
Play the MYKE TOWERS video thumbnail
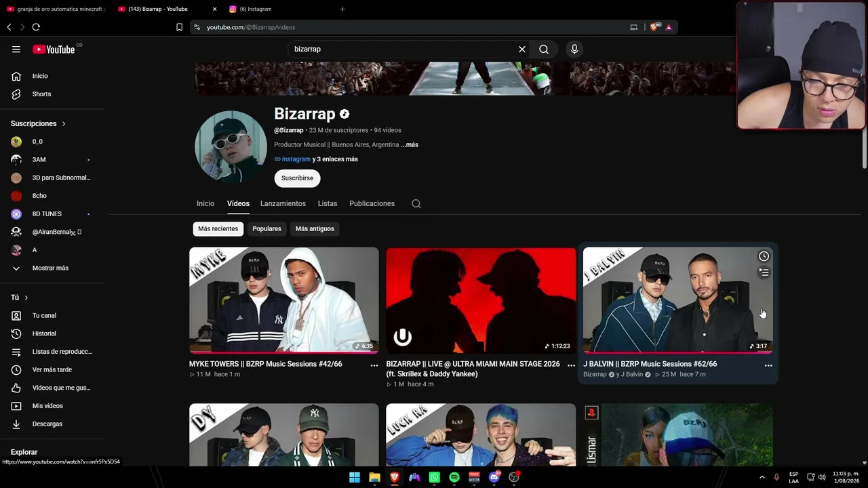pyautogui.click(x=284, y=300)
